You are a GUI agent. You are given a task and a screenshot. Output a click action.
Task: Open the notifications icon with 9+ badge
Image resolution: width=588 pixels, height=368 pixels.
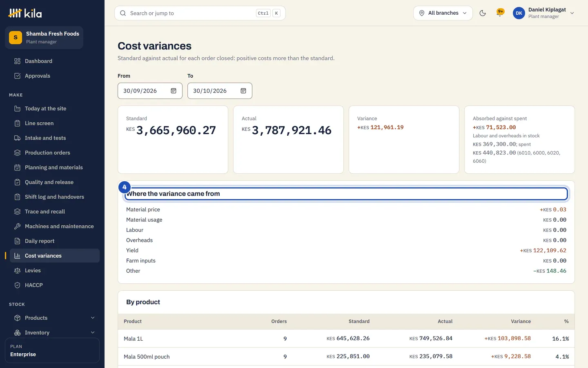pyautogui.click(x=500, y=13)
